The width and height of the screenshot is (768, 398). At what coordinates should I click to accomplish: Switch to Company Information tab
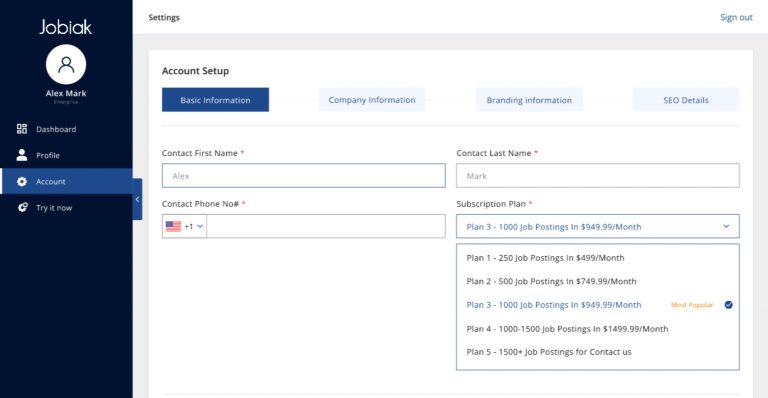point(372,100)
